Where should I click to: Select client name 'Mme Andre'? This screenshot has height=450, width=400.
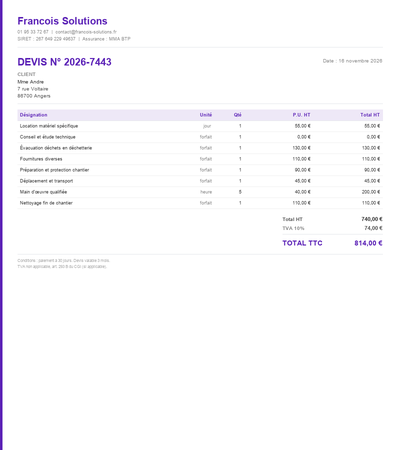31,82
